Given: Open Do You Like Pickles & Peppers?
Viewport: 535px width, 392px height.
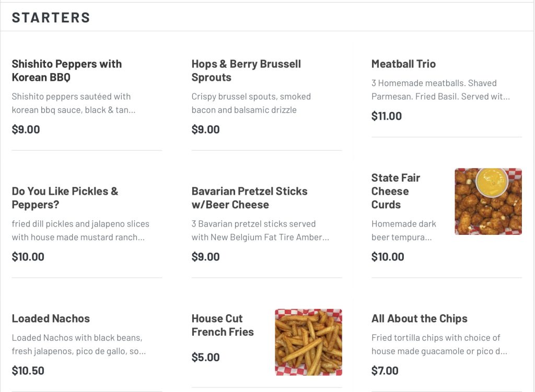Looking at the screenshot, I should [65, 198].
